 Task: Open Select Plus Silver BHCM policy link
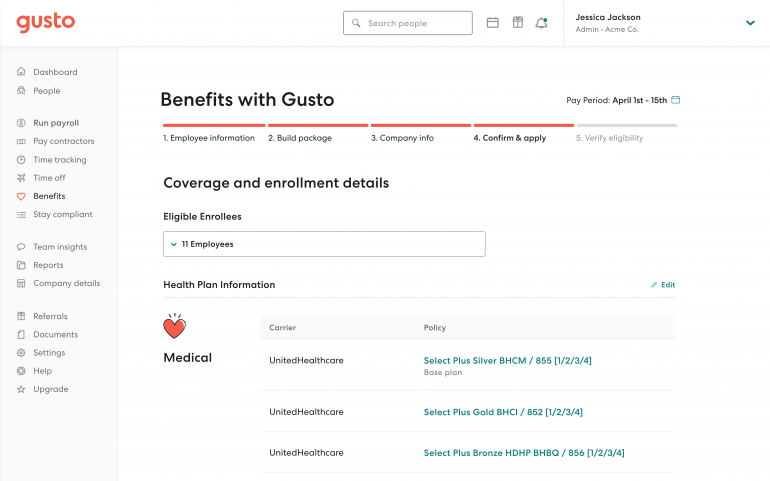[507, 360]
